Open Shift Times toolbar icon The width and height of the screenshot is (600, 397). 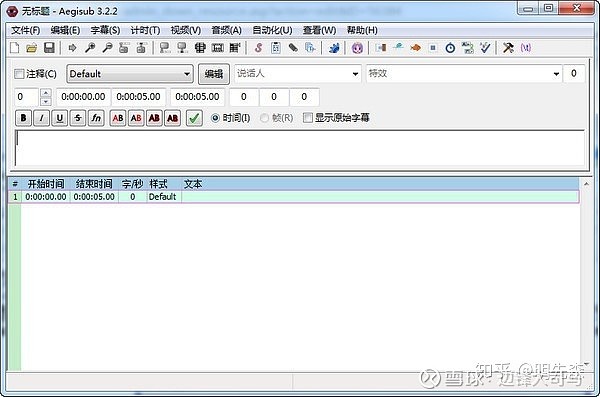381,48
